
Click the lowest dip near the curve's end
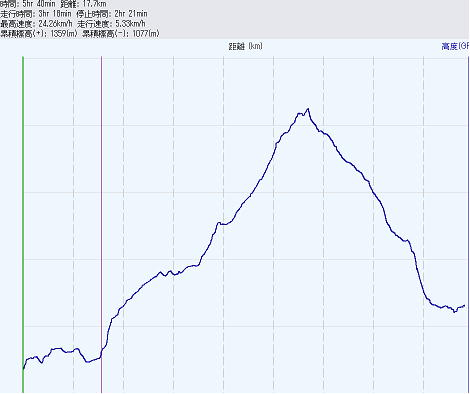pyautogui.click(x=455, y=312)
